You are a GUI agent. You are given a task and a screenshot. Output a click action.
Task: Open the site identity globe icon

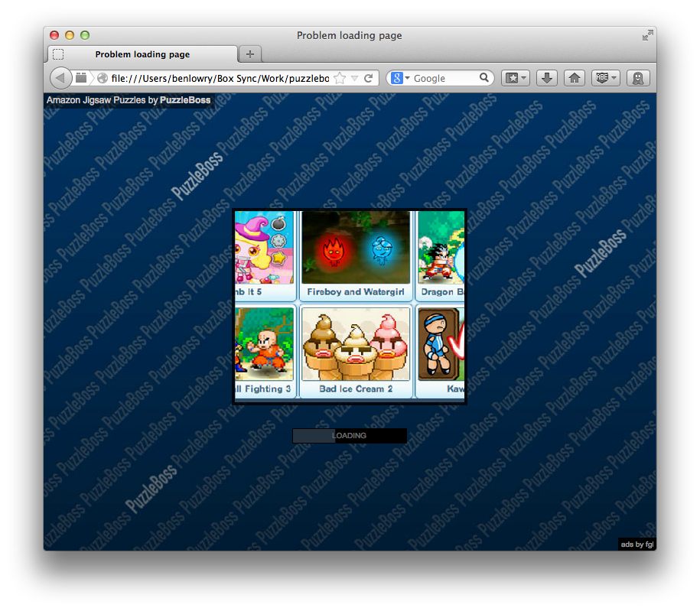pyautogui.click(x=103, y=78)
